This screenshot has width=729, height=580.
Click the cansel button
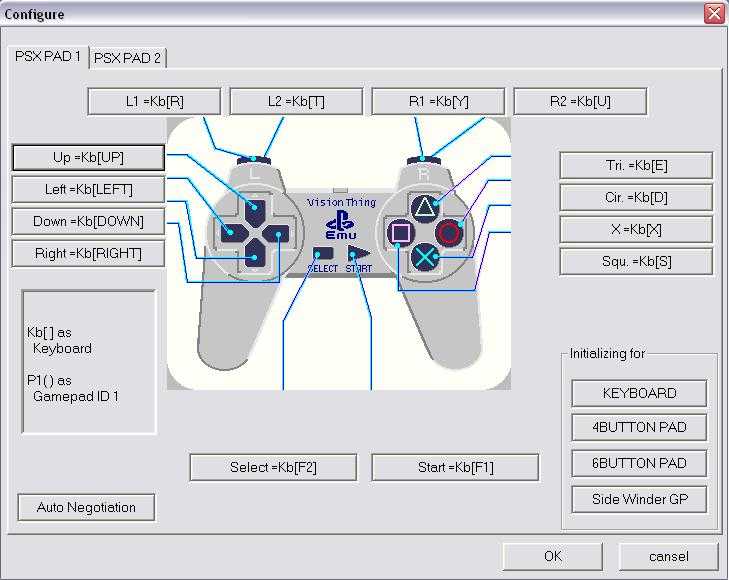tap(669, 556)
